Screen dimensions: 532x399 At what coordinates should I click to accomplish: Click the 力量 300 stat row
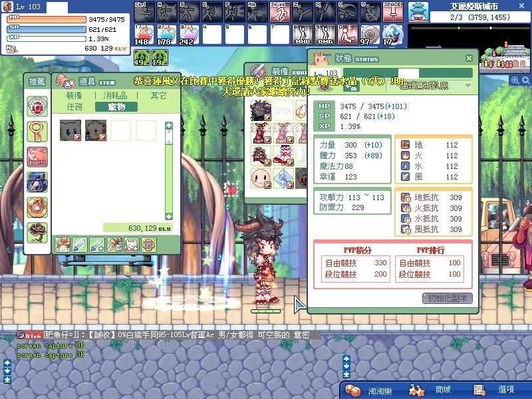click(351, 145)
